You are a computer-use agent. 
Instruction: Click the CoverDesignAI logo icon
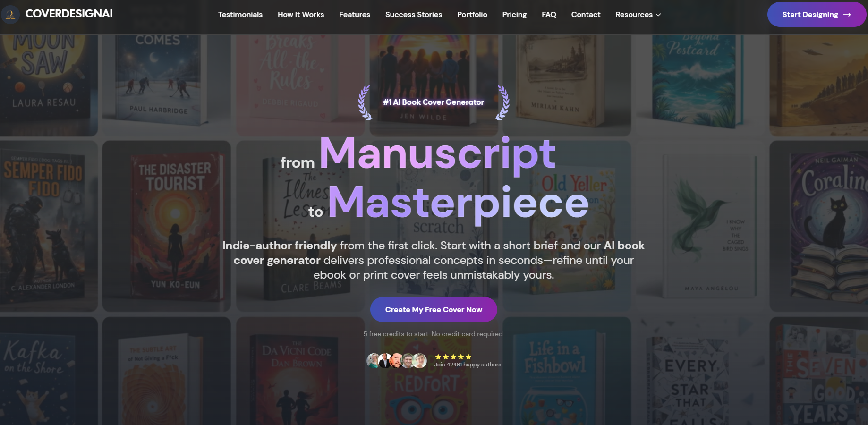(10, 15)
